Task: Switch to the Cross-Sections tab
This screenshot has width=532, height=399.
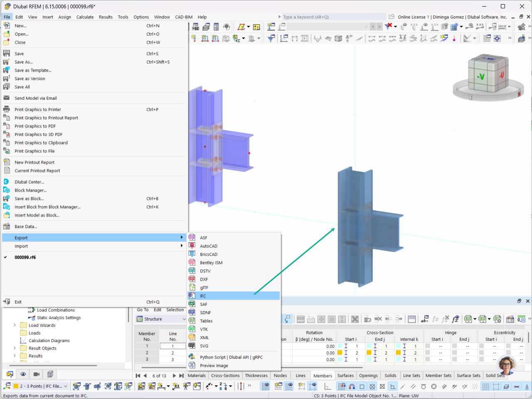Action: point(225,375)
